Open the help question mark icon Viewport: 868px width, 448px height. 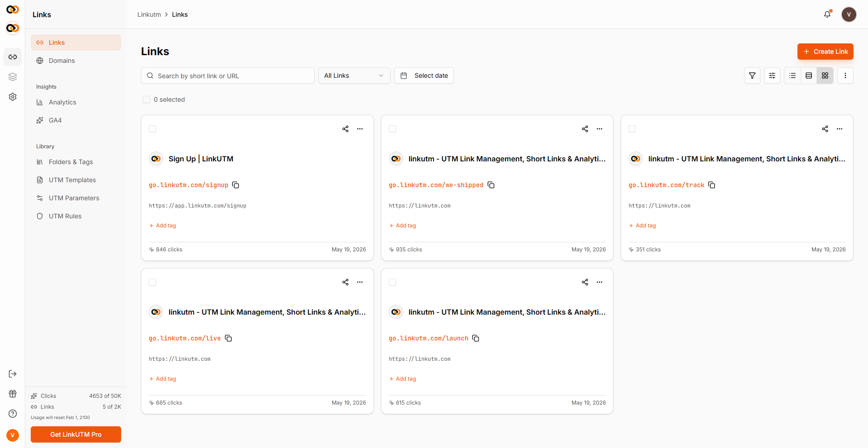(13, 414)
